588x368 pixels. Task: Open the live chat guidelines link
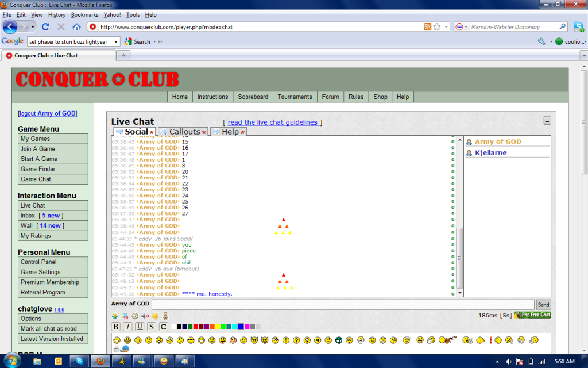click(x=273, y=122)
